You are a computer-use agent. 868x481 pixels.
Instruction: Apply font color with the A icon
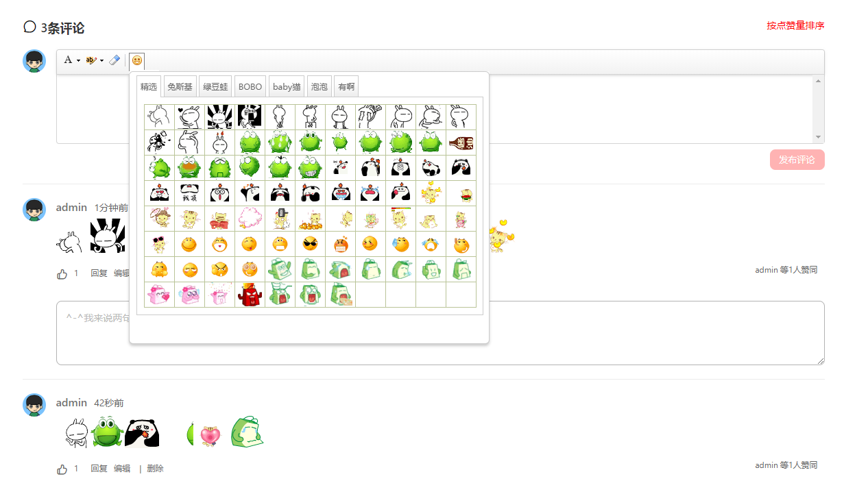point(68,60)
